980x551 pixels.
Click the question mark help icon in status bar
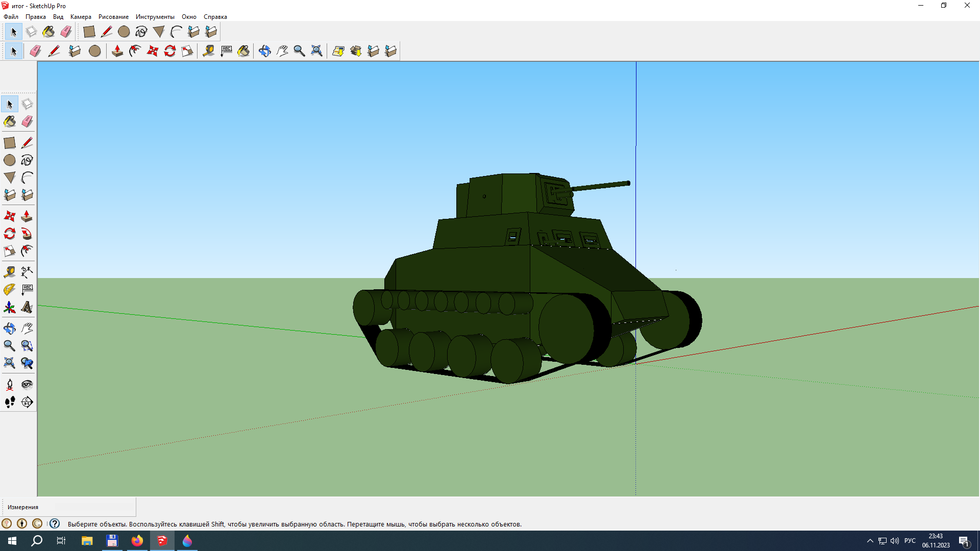55,524
